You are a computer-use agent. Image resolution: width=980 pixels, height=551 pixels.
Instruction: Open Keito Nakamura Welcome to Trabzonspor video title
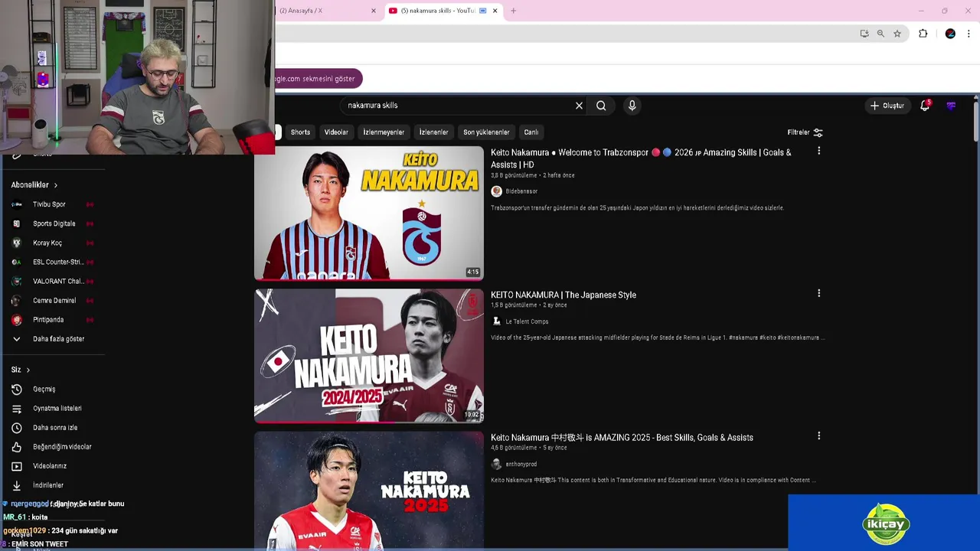641,158
